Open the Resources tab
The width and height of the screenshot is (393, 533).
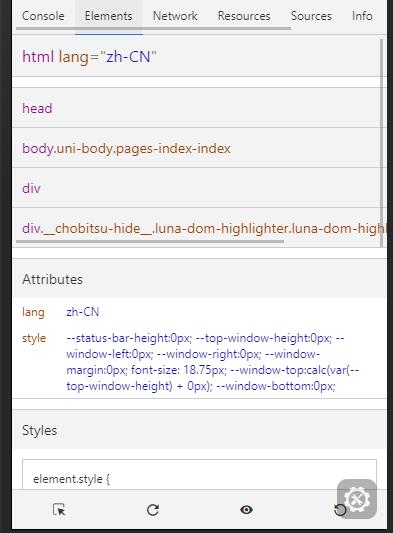(x=244, y=16)
